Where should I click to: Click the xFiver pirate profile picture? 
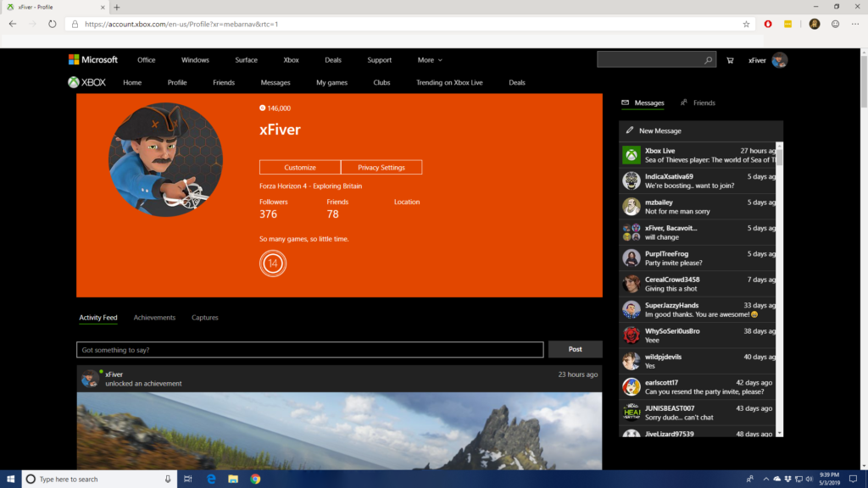[x=165, y=161]
